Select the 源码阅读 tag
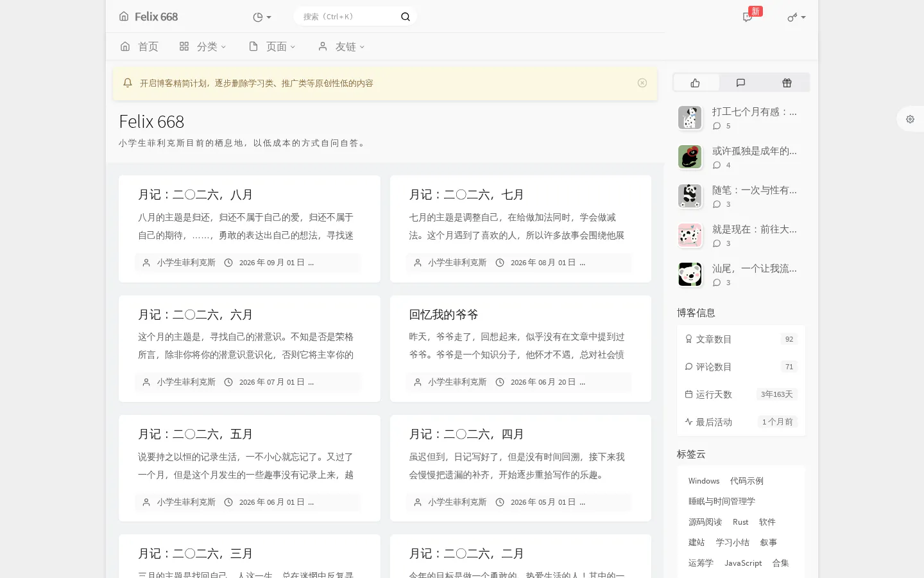Image resolution: width=924 pixels, height=578 pixels. pyautogui.click(x=705, y=522)
